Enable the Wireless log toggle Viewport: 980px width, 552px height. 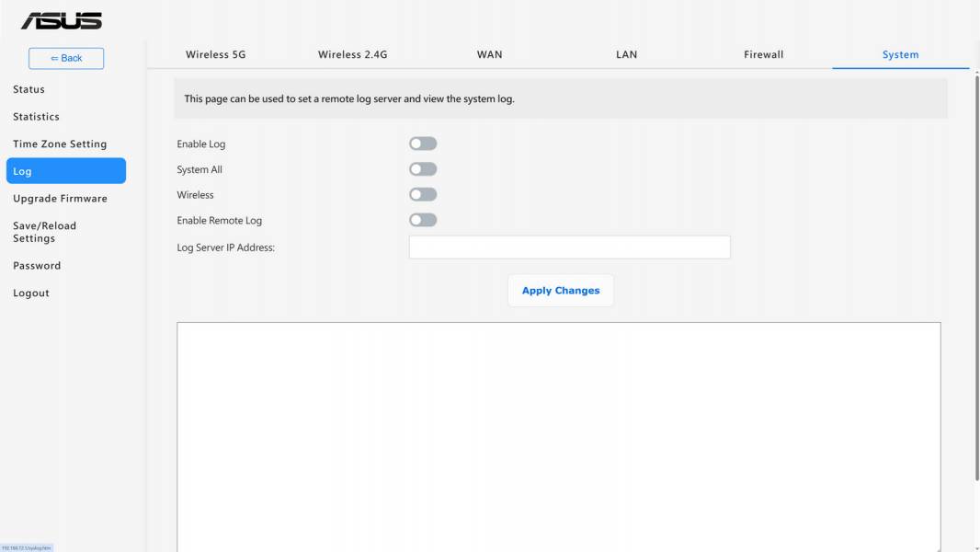click(423, 195)
